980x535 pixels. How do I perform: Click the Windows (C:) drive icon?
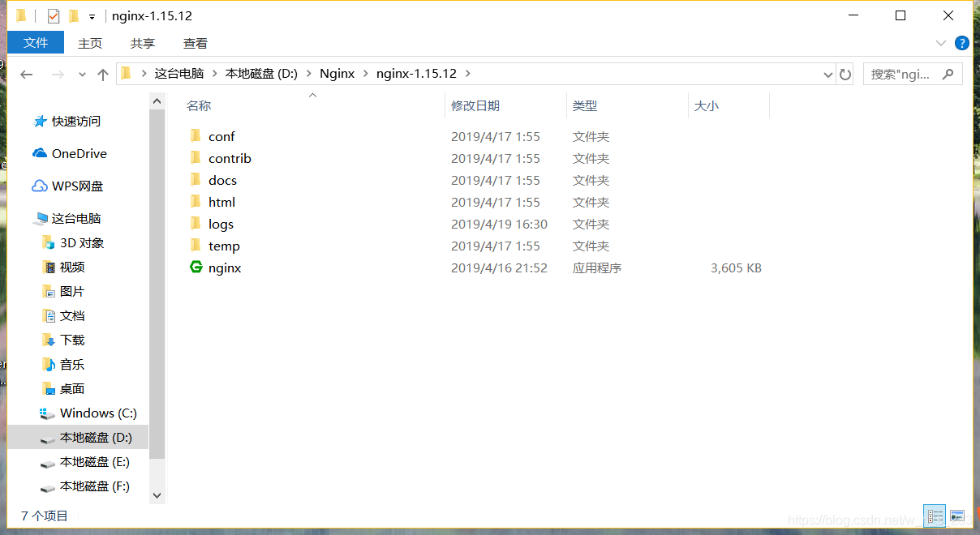[48, 413]
